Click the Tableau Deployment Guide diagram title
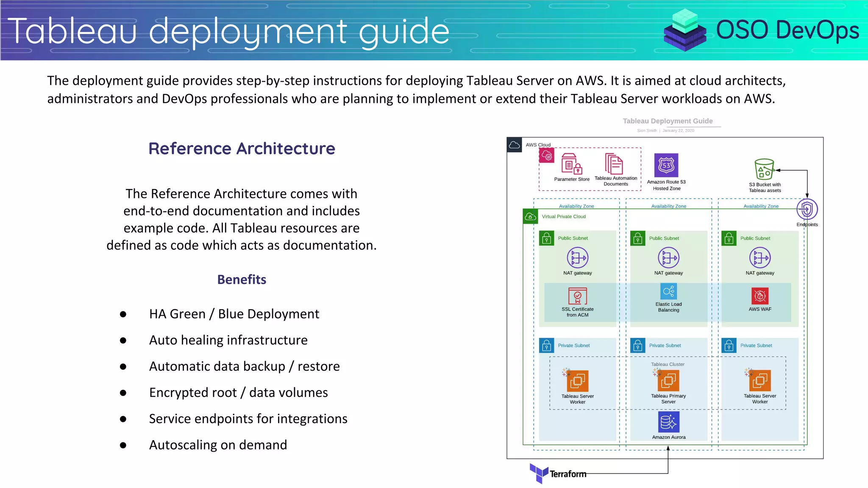This screenshot has height=488, width=868. [668, 121]
